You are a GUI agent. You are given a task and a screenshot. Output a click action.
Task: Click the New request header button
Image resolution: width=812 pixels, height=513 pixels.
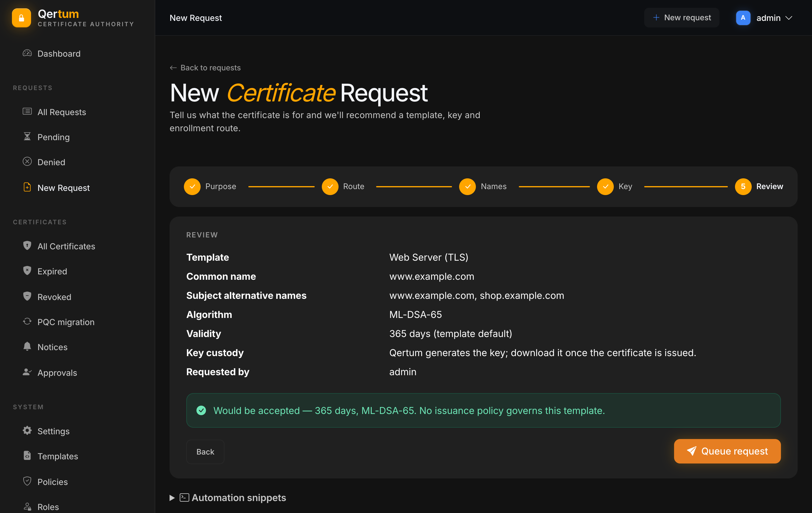[x=682, y=18]
